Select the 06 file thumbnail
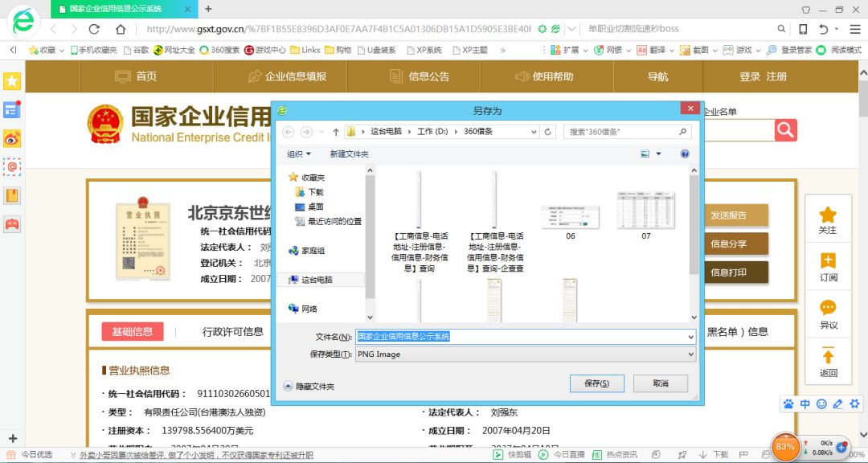 (570, 222)
